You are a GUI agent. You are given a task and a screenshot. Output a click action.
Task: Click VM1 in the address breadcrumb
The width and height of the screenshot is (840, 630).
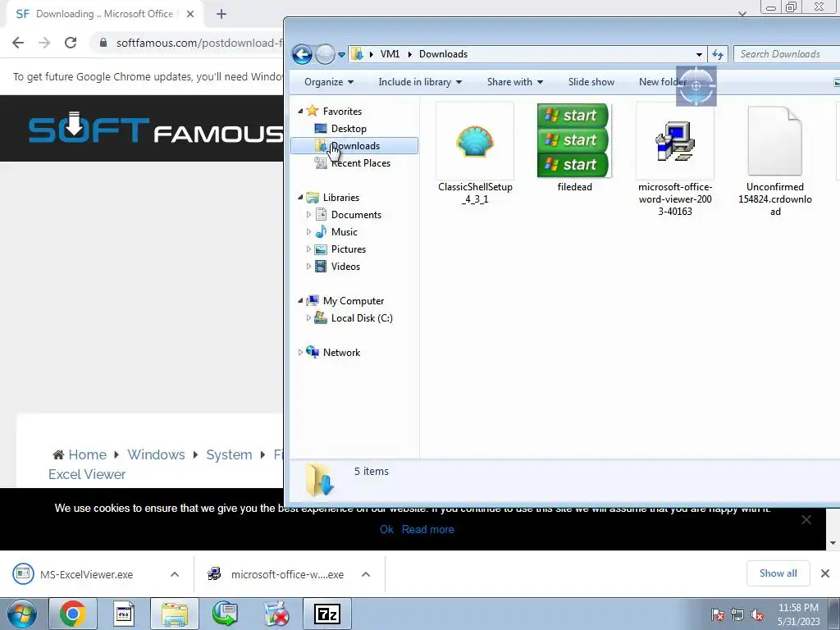[390, 54]
